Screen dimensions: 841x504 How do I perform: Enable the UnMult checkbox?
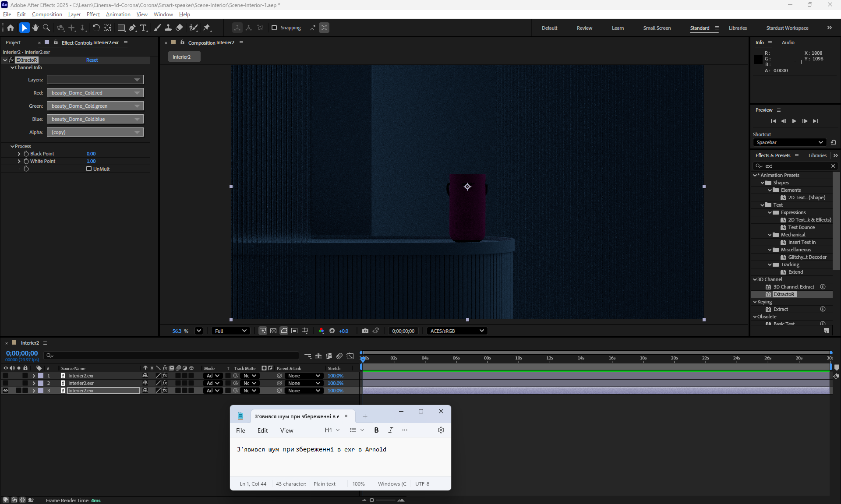[89, 169]
